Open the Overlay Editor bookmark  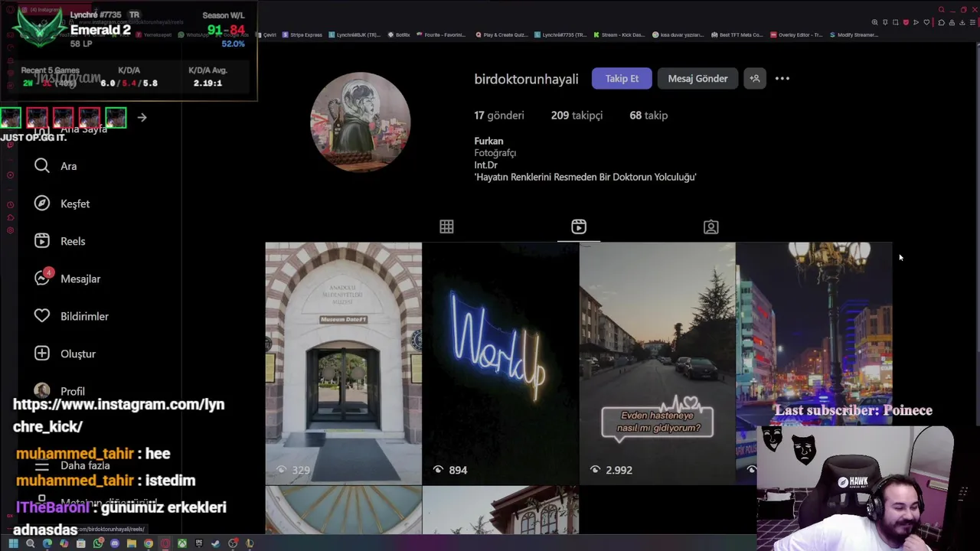point(796,34)
